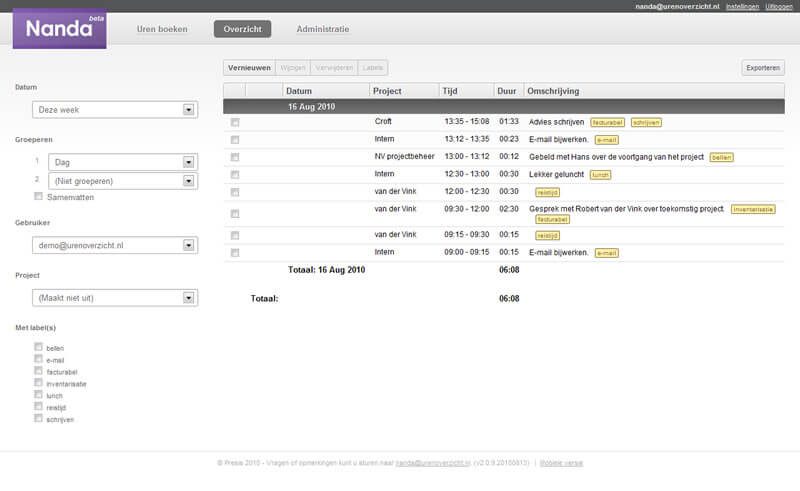Click the 'facturabel' tag on Gesprek row
800x491 pixels.
point(553,219)
